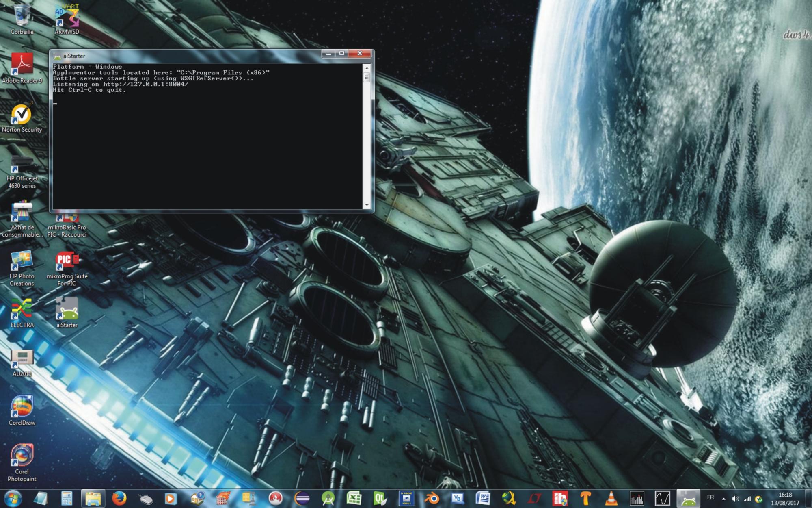Click the volume speaker tray icon

point(735,499)
